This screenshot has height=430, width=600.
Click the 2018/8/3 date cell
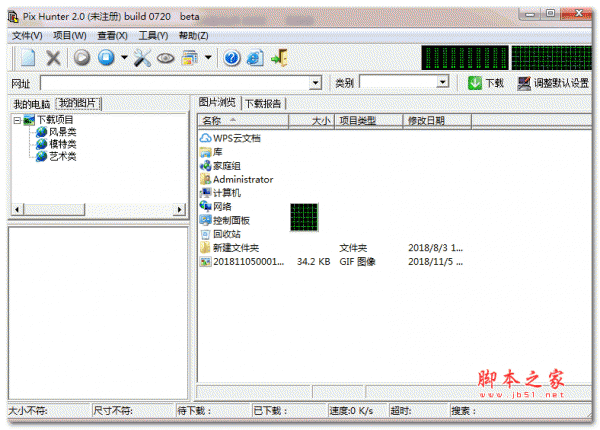point(435,248)
